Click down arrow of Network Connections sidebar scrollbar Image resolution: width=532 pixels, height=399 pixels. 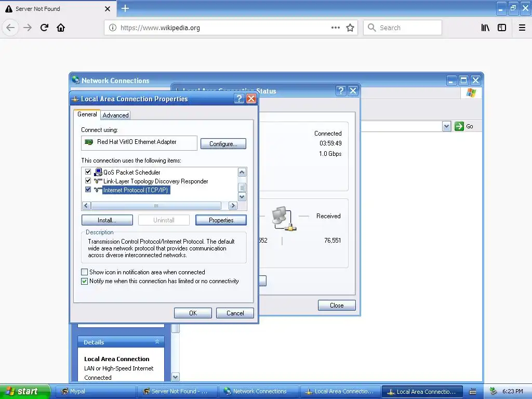[x=175, y=377]
